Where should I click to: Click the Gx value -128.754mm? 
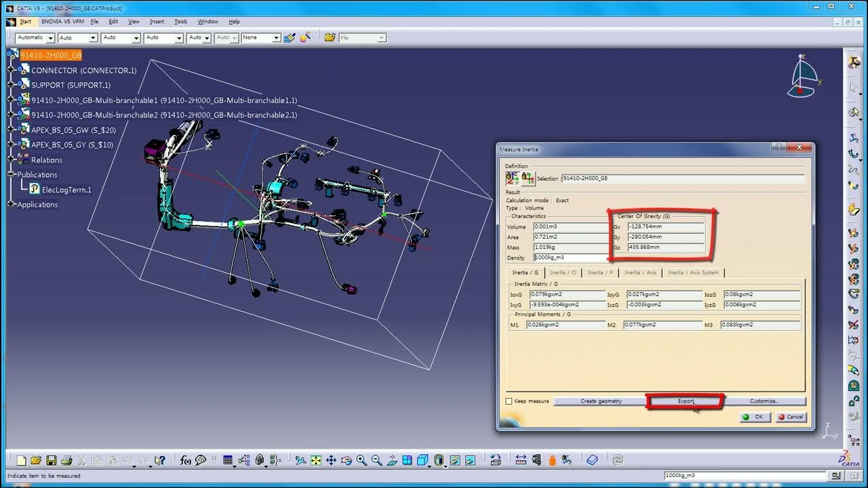click(665, 226)
